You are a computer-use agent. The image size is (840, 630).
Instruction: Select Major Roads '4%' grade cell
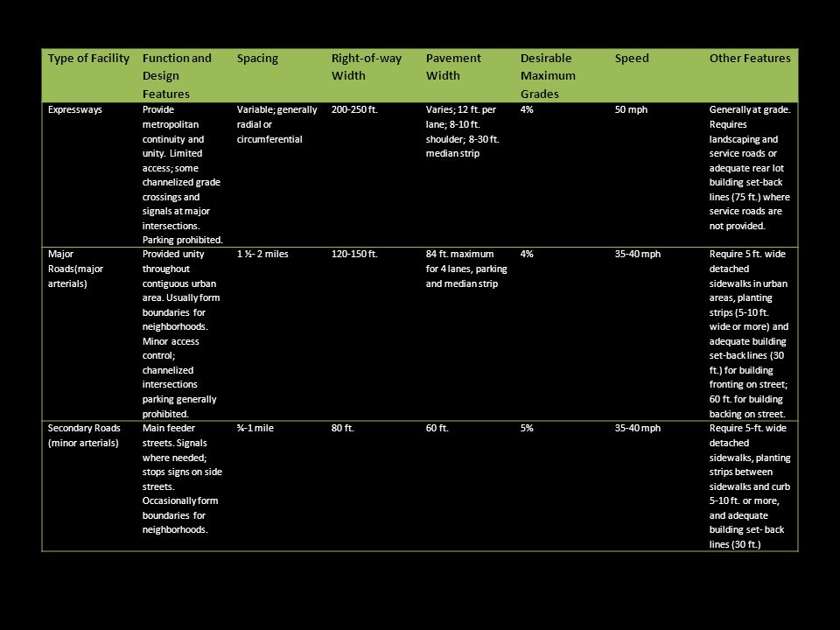click(527, 254)
